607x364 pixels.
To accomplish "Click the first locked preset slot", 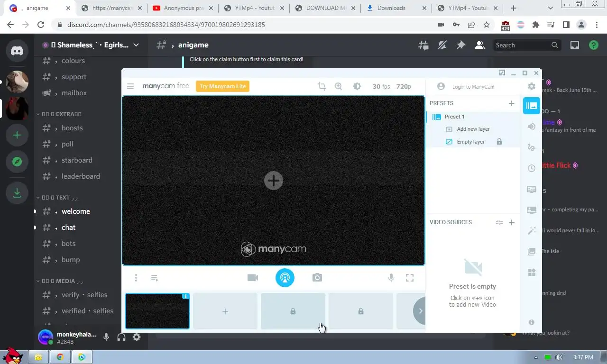I will pos(293,311).
